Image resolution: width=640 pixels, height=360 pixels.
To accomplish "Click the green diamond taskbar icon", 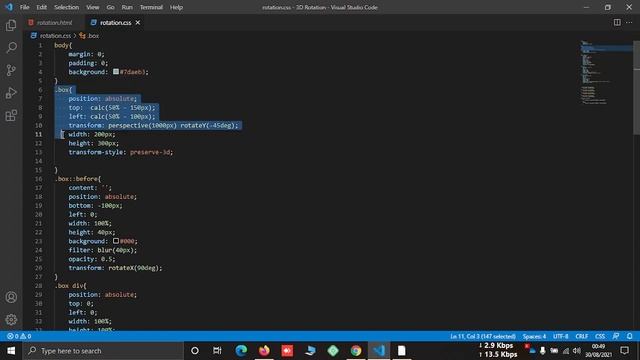I will [333, 351].
